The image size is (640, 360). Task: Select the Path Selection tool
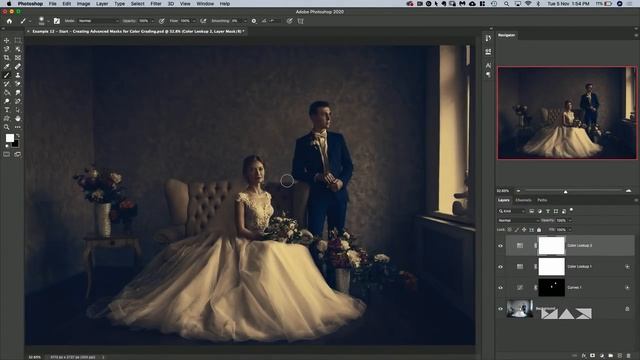[x=18, y=110]
